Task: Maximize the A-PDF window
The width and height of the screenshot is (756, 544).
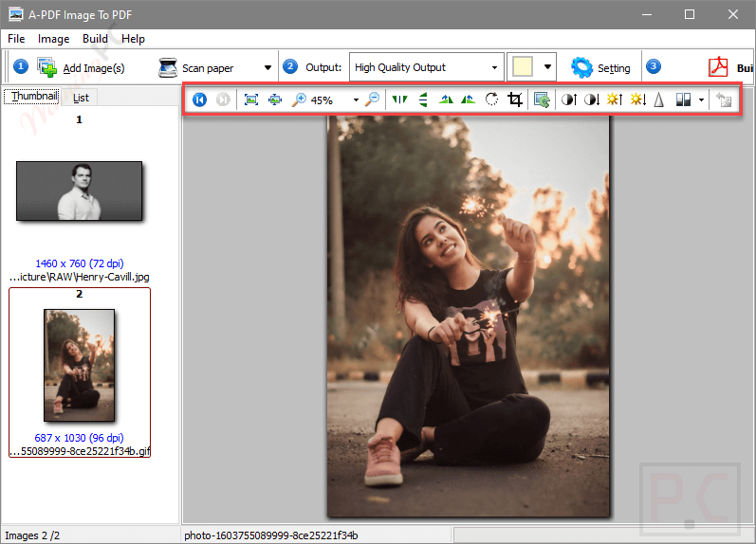Action: point(690,14)
